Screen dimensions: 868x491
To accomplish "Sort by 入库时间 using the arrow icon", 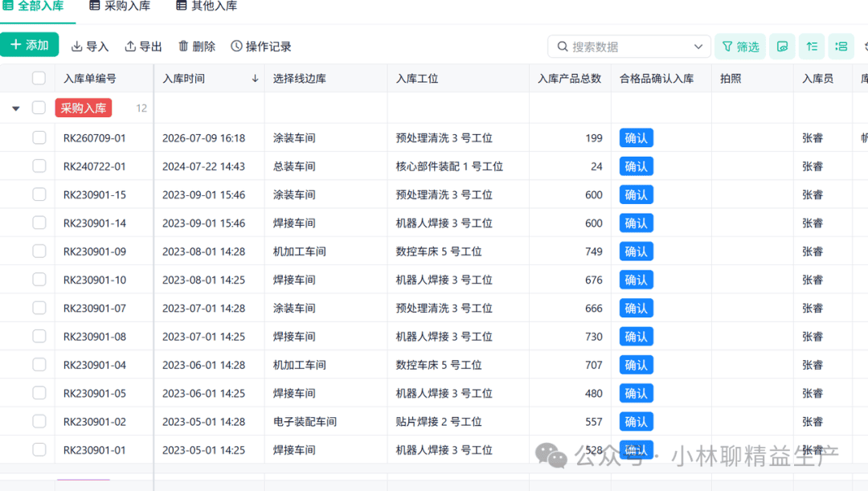I will [255, 79].
